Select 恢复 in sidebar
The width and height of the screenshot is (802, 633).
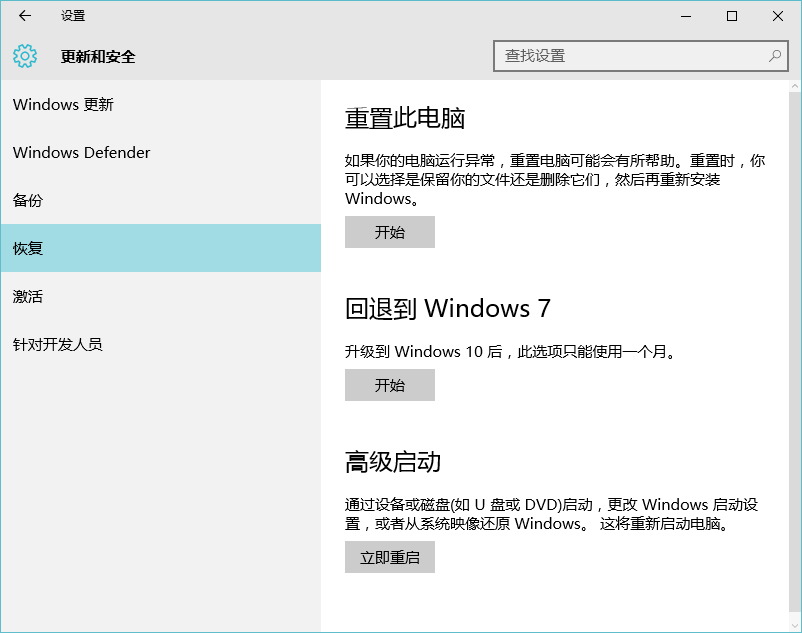pyautogui.click(x=161, y=248)
